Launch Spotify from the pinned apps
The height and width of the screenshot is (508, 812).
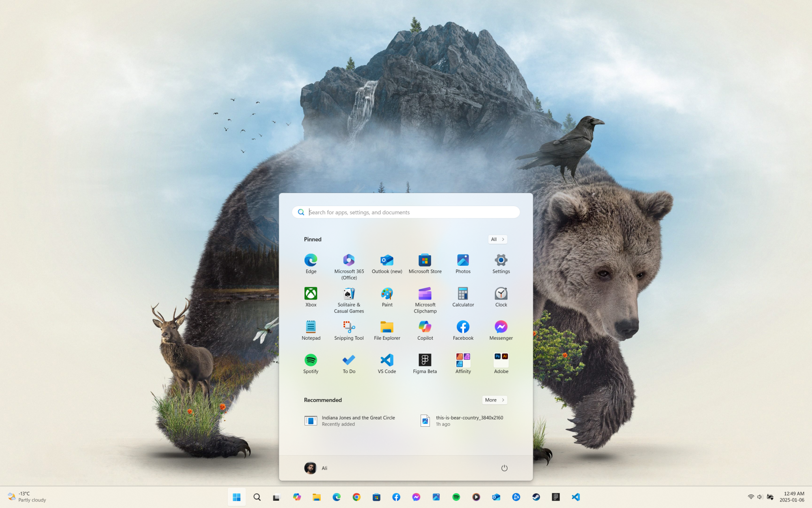coord(311,363)
